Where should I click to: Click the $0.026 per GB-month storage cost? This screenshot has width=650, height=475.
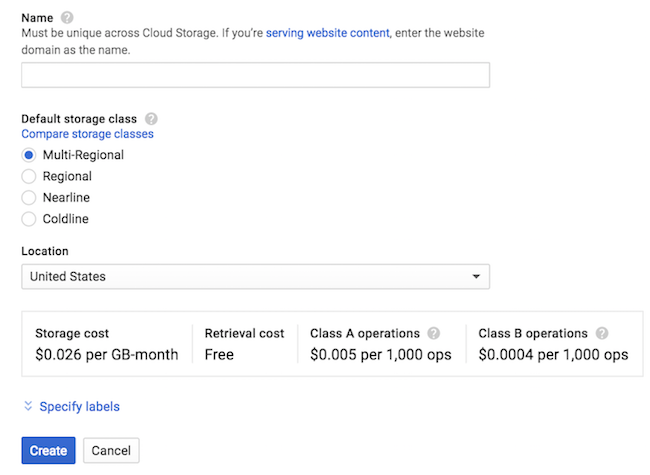[x=106, y=354]
